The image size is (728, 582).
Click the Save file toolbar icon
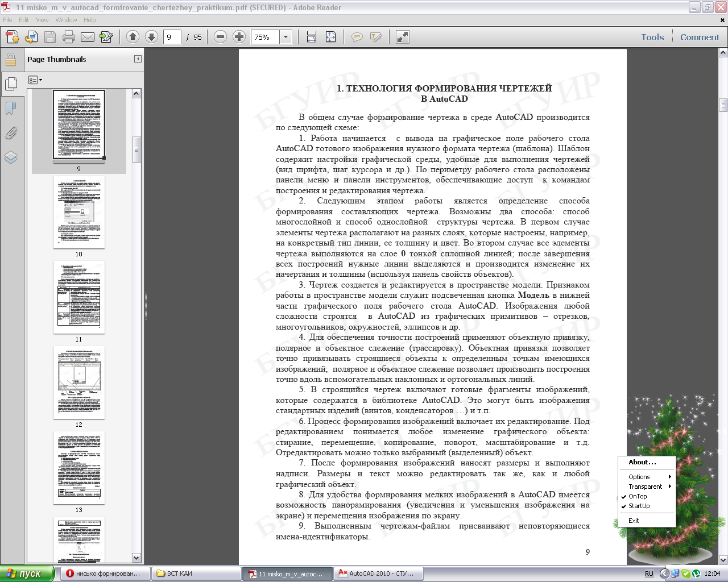pyautogui.click(x=50, y=38)
